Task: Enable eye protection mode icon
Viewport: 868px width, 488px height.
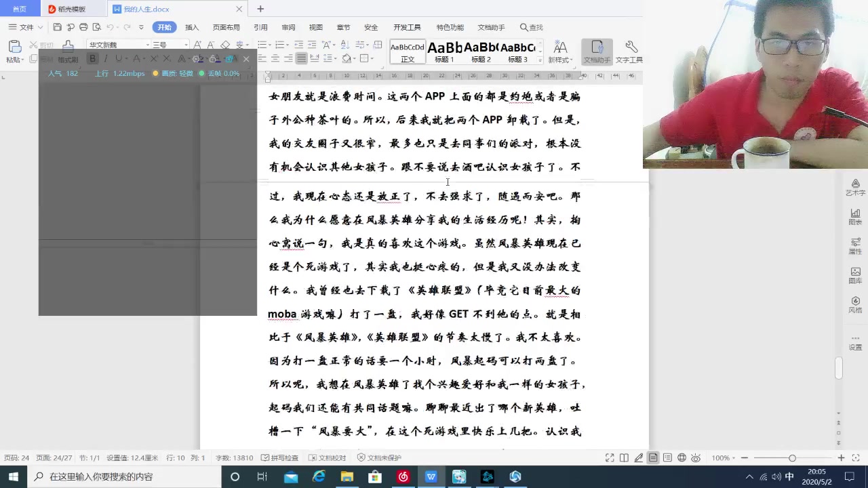Action: coord(696,458)
